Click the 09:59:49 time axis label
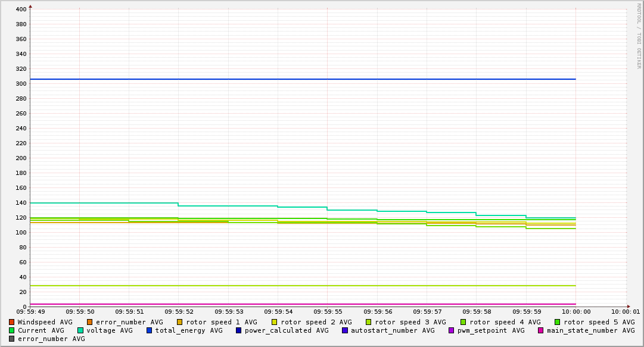 point(30,311)
